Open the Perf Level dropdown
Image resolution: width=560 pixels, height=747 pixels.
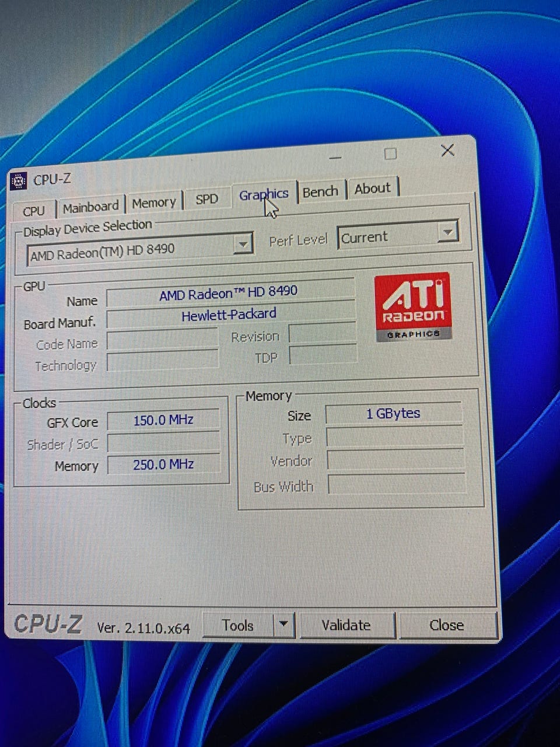(447, 232)
